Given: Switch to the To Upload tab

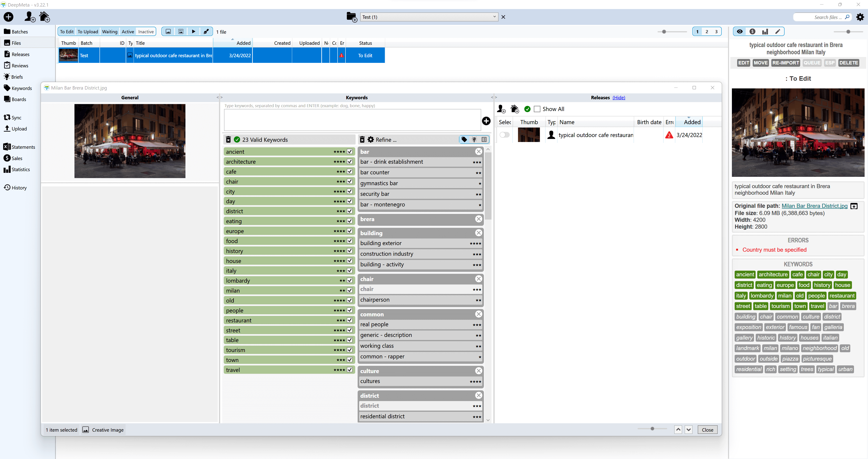Looking at the screenshot, I should pos(88,32).
